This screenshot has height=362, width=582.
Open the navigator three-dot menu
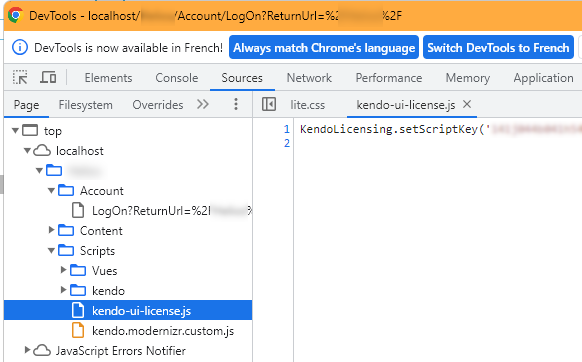236,104
